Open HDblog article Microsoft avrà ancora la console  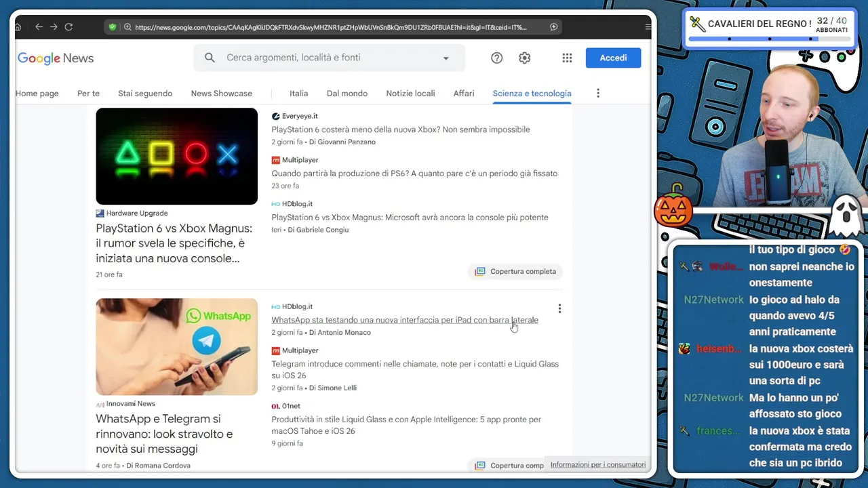[410, 218]
